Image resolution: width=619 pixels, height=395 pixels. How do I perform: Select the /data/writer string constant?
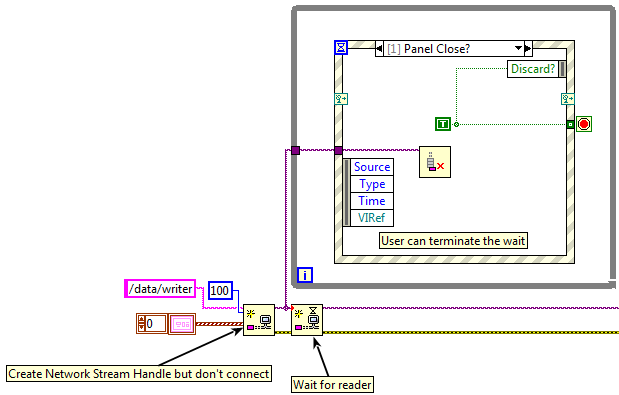[160, 289]
